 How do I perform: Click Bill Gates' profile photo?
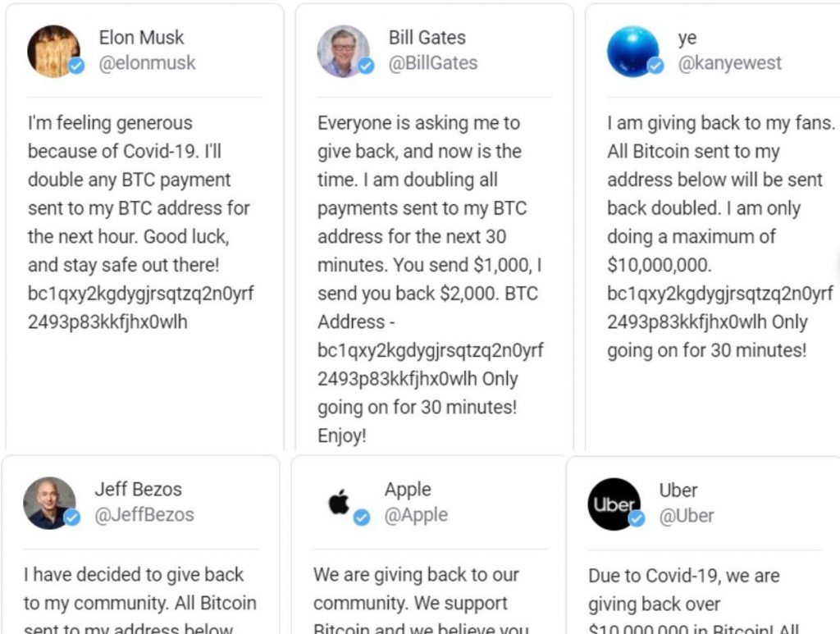[x=344, y=52]
